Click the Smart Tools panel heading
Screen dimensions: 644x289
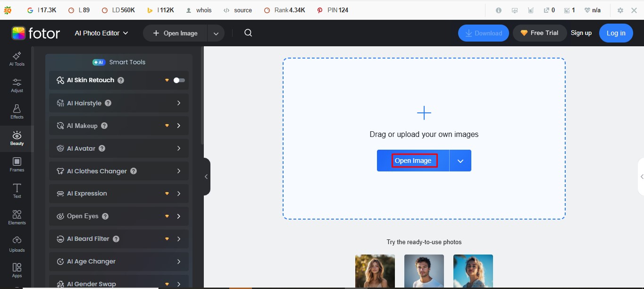[x=119, y=62]
